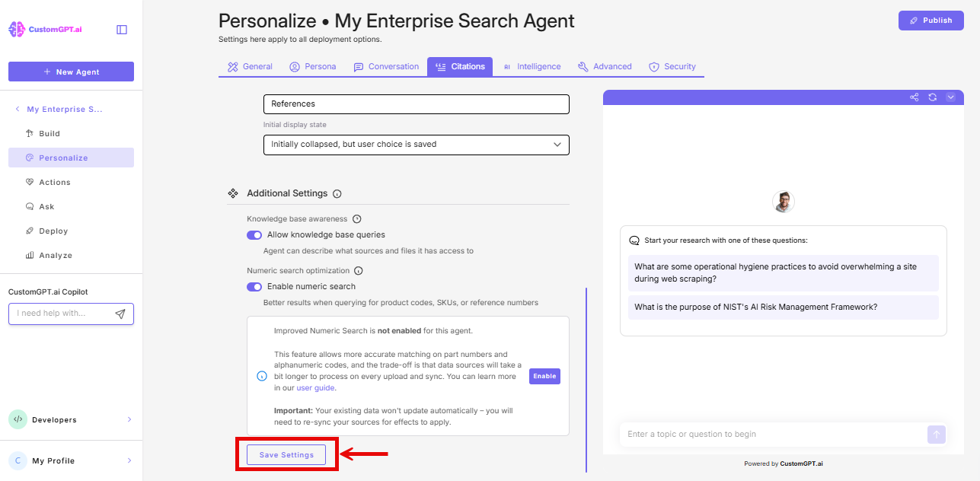Image resolution: width=980 pixels, height=481 pixels.
Task: Click the share icon on chat widget header
Action: 914,97
